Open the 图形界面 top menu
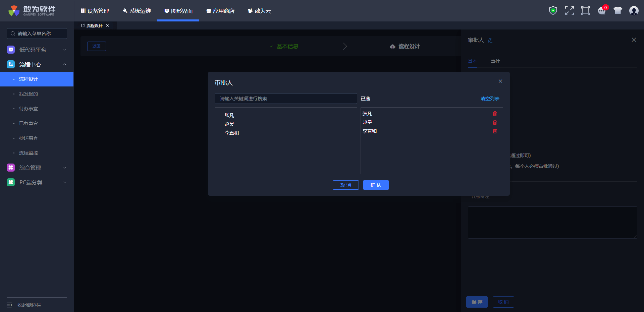 pos(178,11)
